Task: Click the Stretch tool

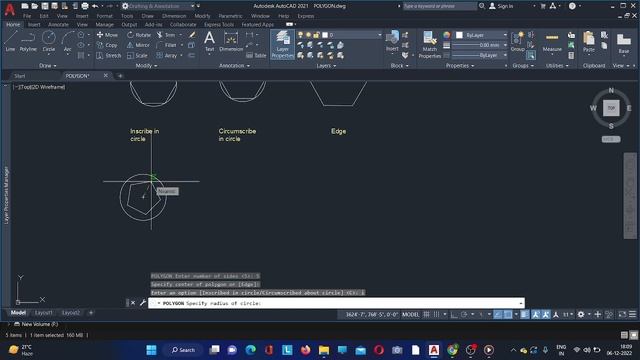Action: pyautogui.click(x=109, y=56)
